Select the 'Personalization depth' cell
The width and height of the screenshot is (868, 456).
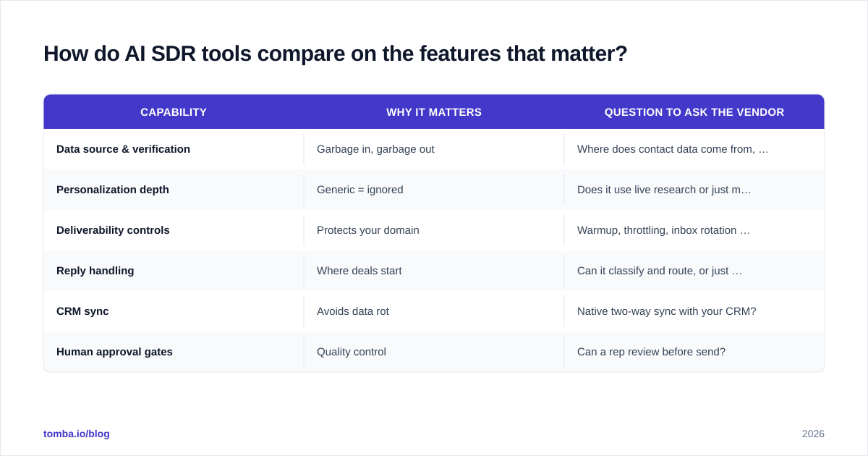[x=174, y=190]
